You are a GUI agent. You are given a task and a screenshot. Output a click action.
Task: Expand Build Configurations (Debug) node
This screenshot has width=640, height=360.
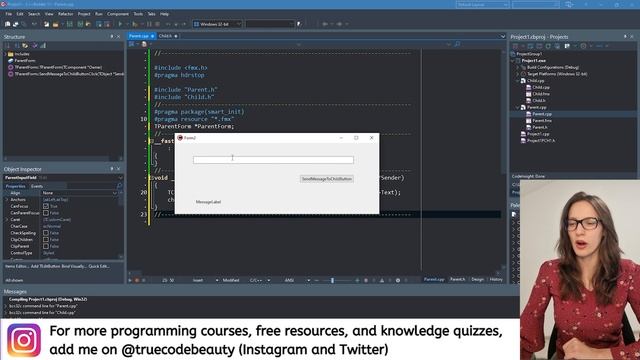click(518, 67)
